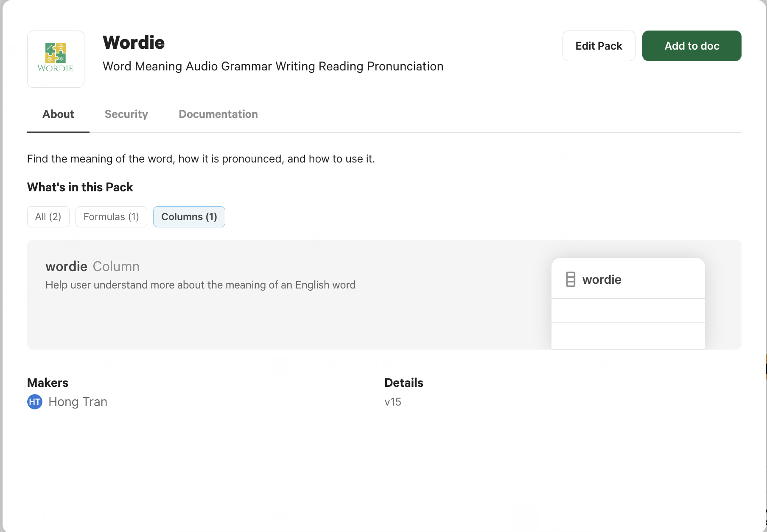
Task: Select the About tab
Action: 58,114
